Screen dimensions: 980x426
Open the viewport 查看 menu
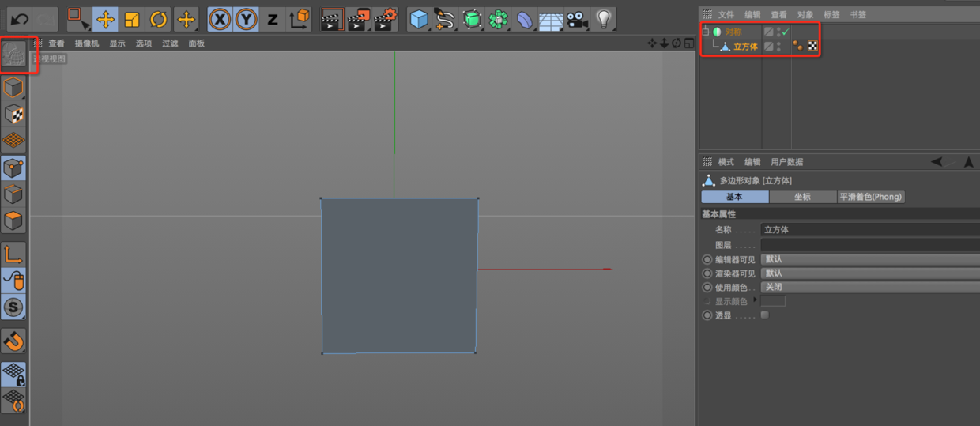56,43
